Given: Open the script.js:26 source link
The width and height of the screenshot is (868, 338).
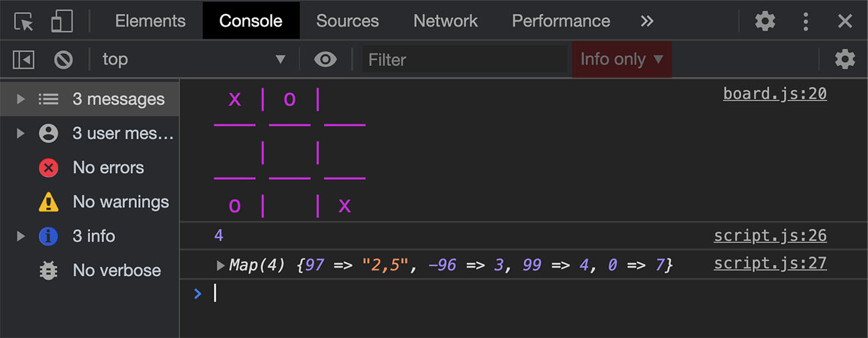Looking at the screenshot, I should pos(770,236).
